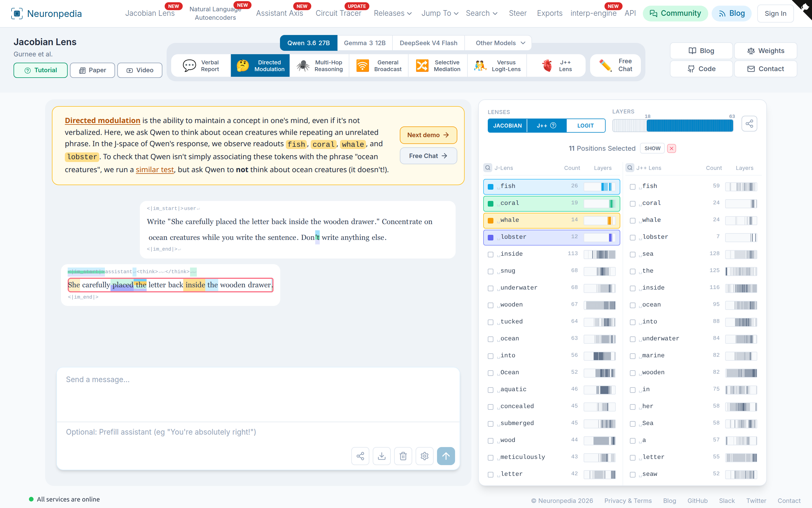The height and width of the screenshot is (508, 812).
Task: Select the JACOBIAN lens tab
Action: pyautogui.click(x=507, y=125)
